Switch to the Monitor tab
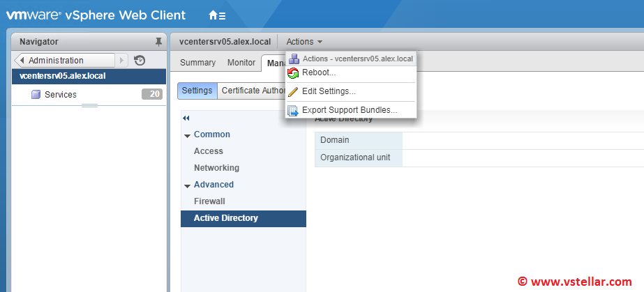 (241, 63)
